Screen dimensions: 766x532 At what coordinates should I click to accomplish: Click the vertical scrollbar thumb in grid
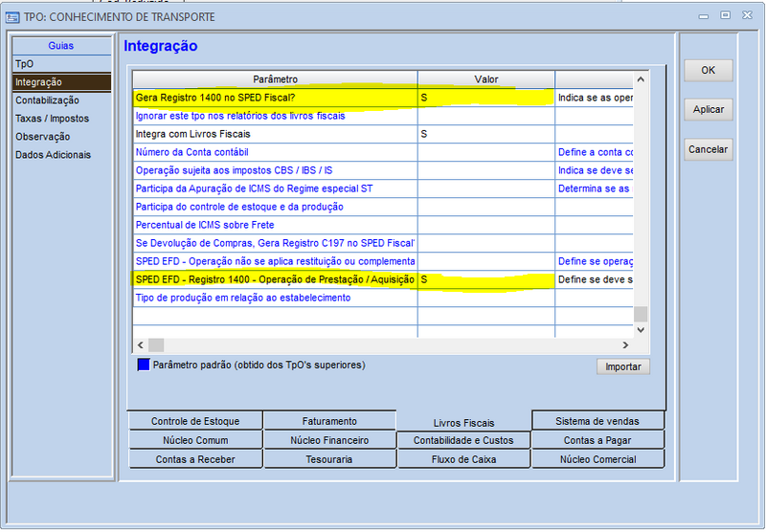pyautogui.click(x=641, y=314)
